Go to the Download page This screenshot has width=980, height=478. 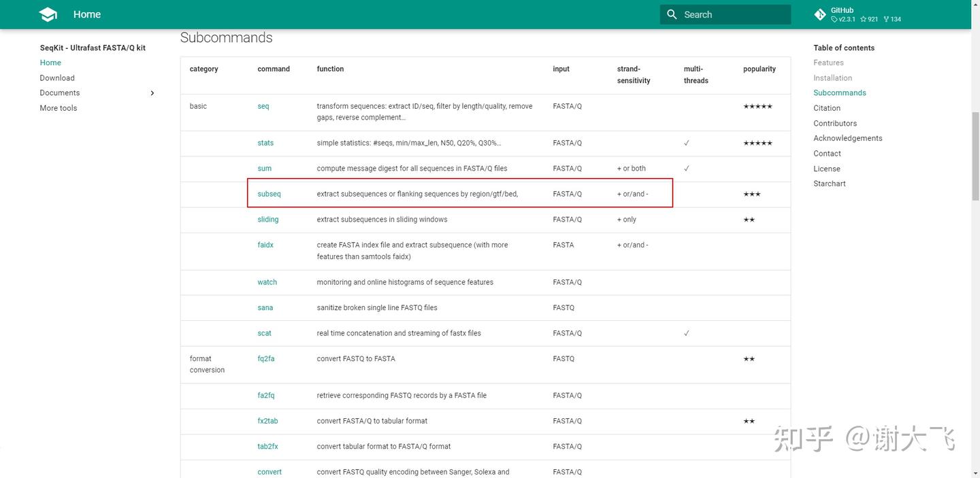[x=56, y=78]
